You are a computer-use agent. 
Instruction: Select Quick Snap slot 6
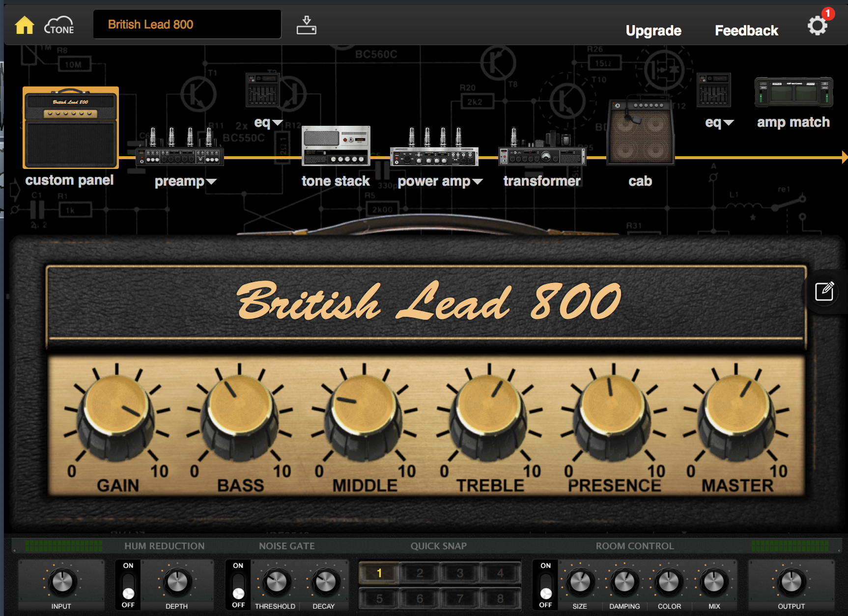[x=420, y=598]
